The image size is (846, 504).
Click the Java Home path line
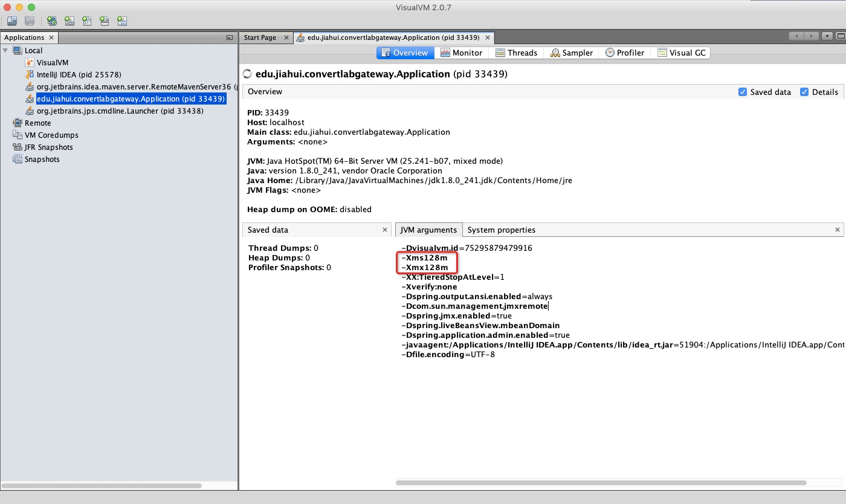coord(410,180)
